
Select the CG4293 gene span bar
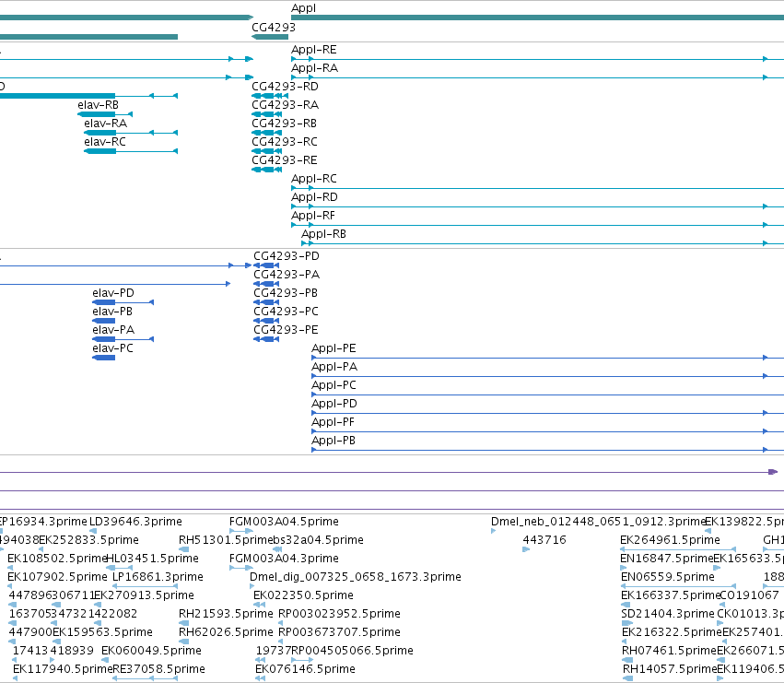pos(270,37)
